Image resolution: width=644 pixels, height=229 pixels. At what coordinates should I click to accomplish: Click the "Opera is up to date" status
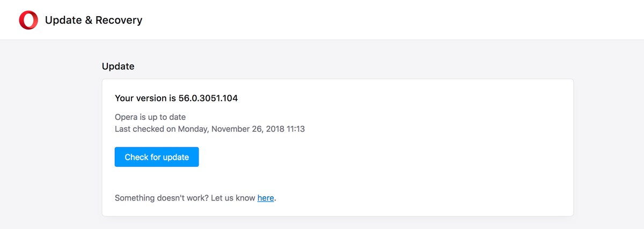[x=150, y=117]
